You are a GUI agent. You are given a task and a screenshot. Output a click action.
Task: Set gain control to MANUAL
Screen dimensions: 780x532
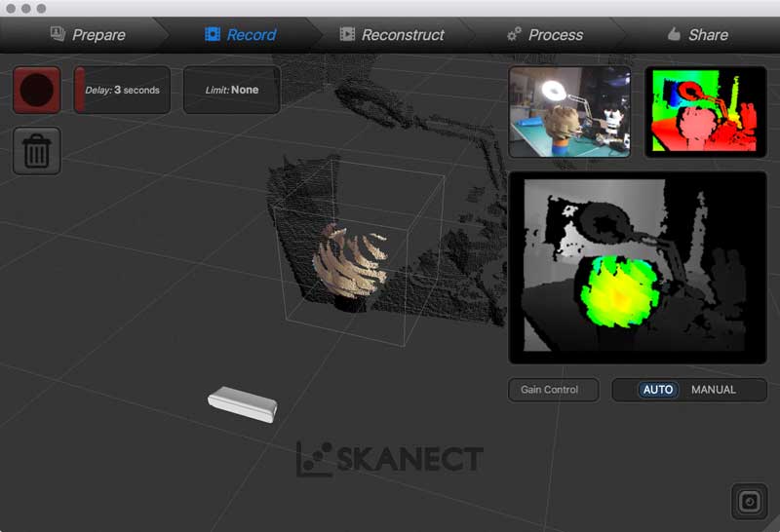[x=714, y=390]
